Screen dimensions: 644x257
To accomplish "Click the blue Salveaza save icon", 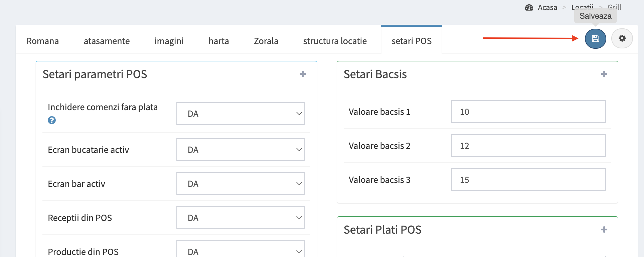I will [595, 39].
